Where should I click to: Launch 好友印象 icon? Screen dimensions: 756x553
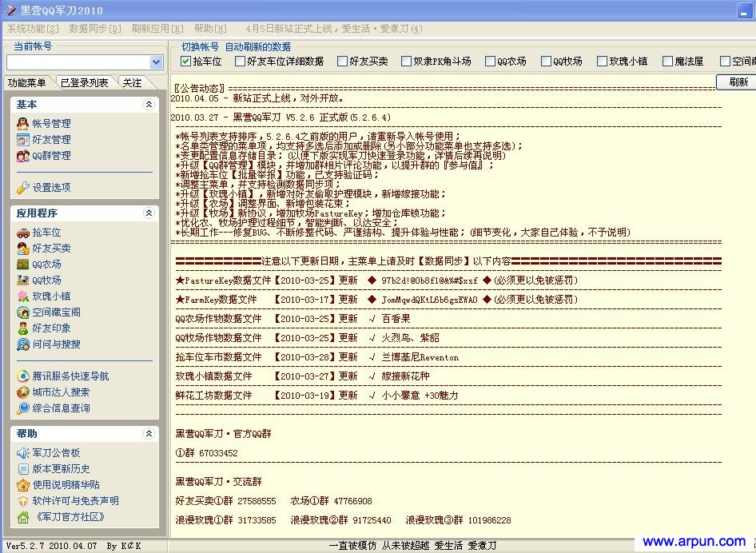pyautogui.click(x=22, y=328)
